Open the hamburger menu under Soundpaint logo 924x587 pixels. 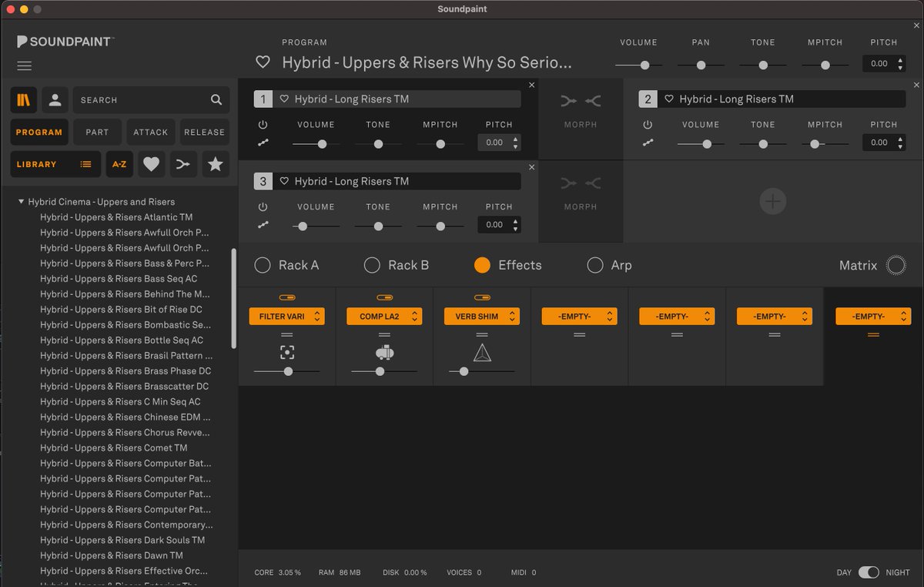(x=25, y=66)
